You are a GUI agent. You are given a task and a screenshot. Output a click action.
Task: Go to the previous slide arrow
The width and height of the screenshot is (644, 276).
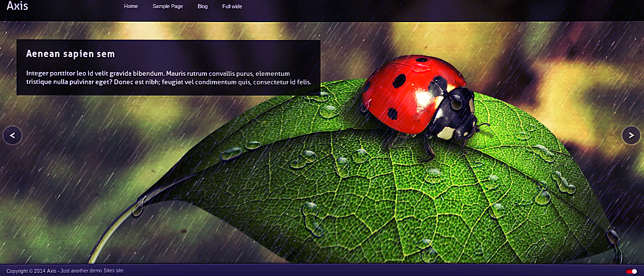point(13,136)
